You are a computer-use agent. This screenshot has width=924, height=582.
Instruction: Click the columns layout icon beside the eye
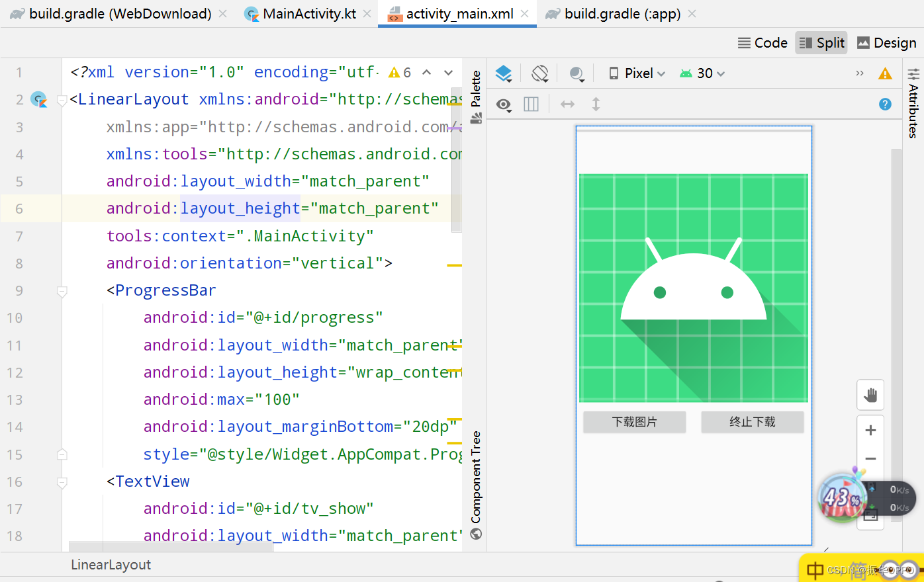531,104
